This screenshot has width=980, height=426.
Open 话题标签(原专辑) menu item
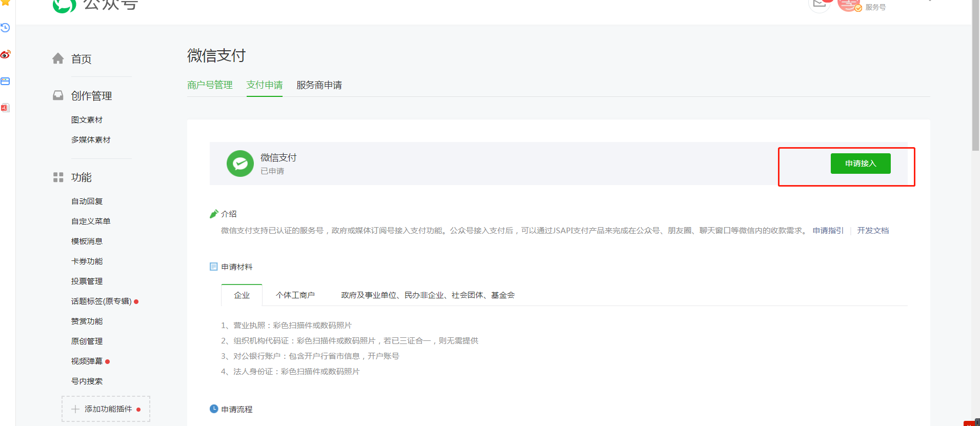point(101,301)
